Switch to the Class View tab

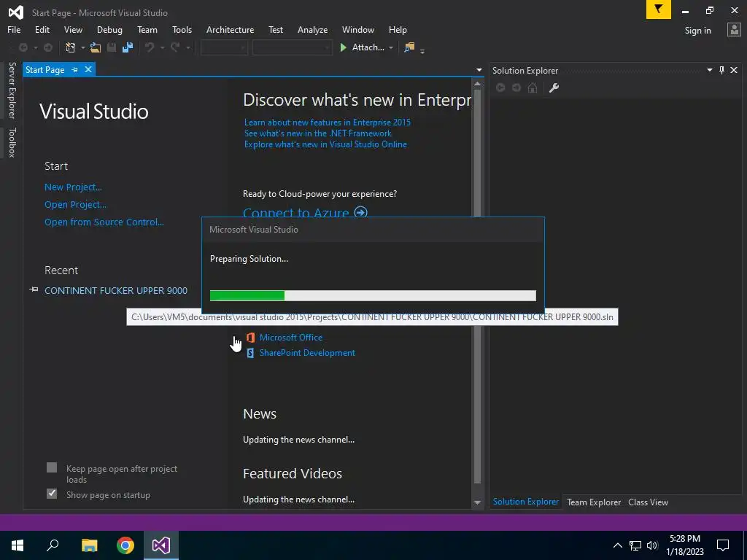[x=648, y=502]
